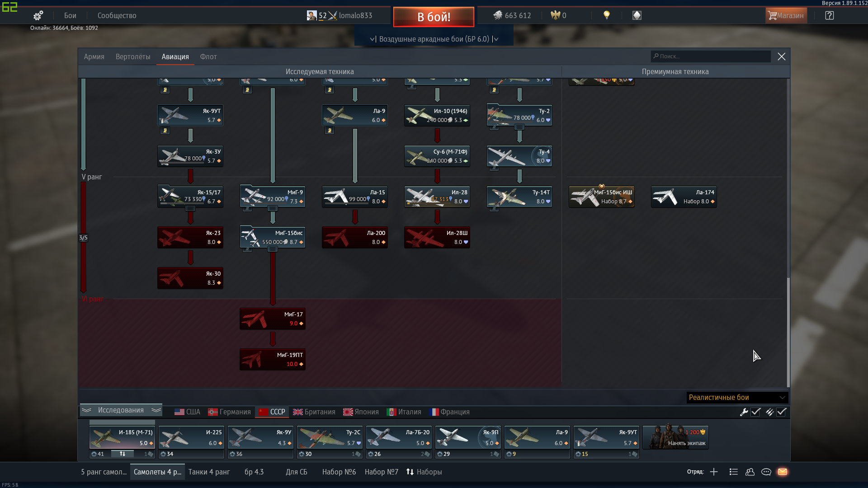
Task: Click the lightbulb hints icon
Action: point(607,15)
